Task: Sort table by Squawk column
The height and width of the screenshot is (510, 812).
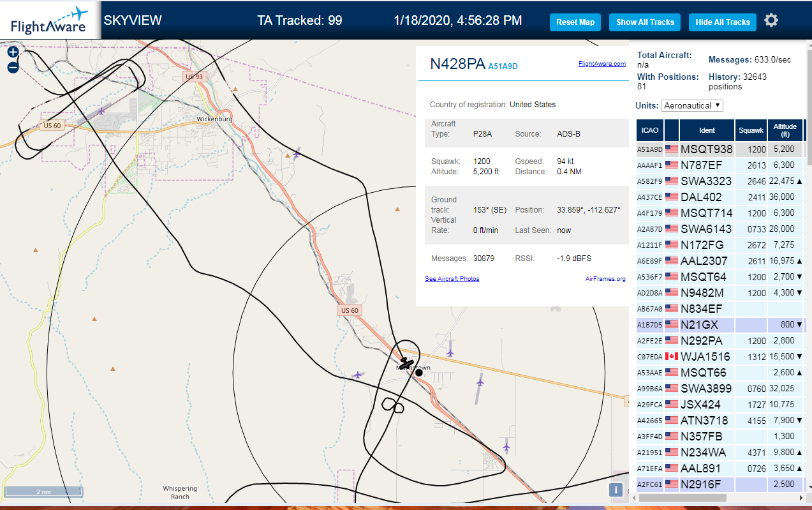Action: 751,130
